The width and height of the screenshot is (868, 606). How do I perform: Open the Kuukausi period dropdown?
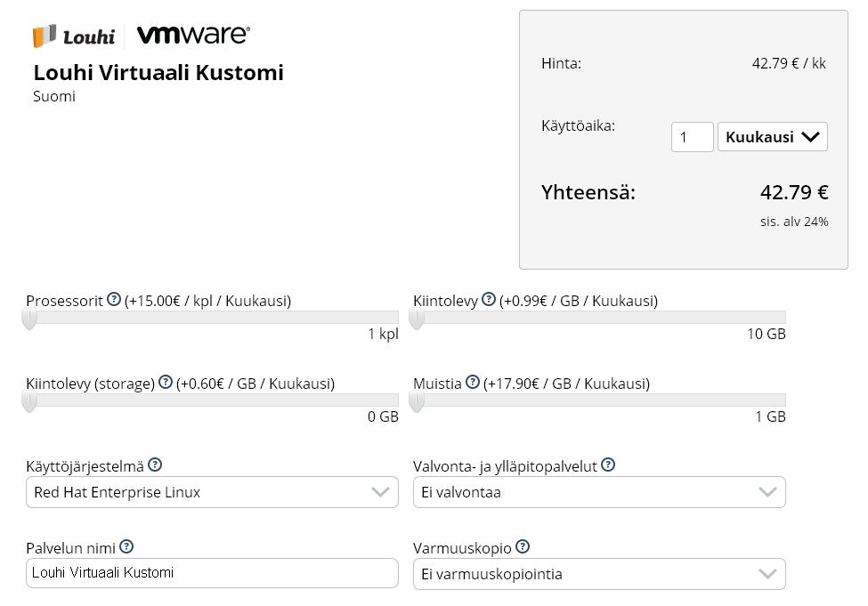(772, 137)
